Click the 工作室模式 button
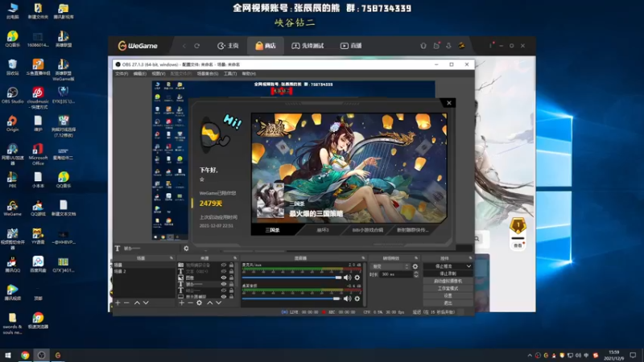Viewport: 644px width, 362px height. pyautogui.click(x=448, y=289)
